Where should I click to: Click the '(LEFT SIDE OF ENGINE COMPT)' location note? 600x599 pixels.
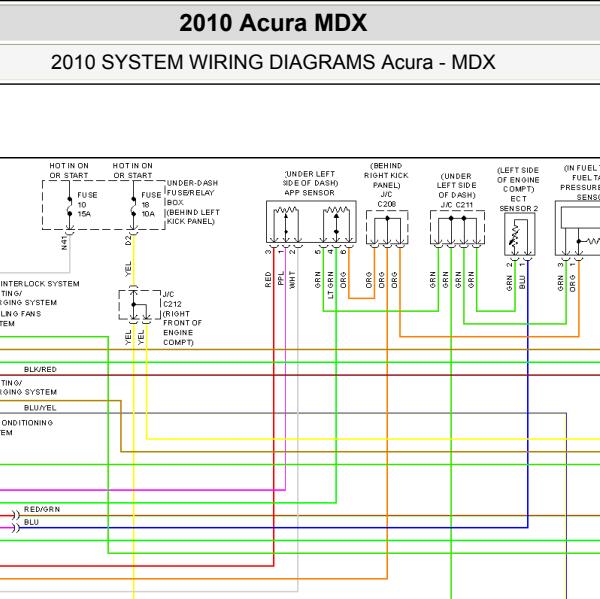(518, 180)
